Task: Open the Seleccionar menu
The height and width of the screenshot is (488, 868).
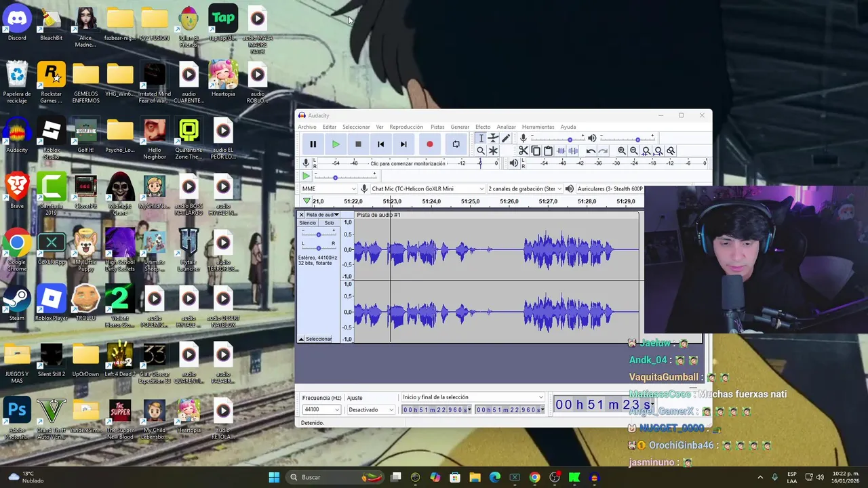Action: pos(356,127)
